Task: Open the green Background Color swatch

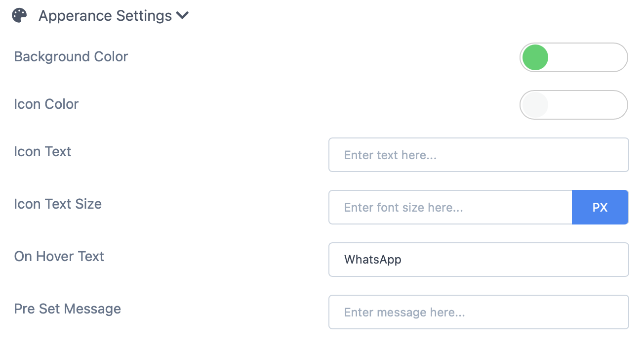Action: click(535, 57)
